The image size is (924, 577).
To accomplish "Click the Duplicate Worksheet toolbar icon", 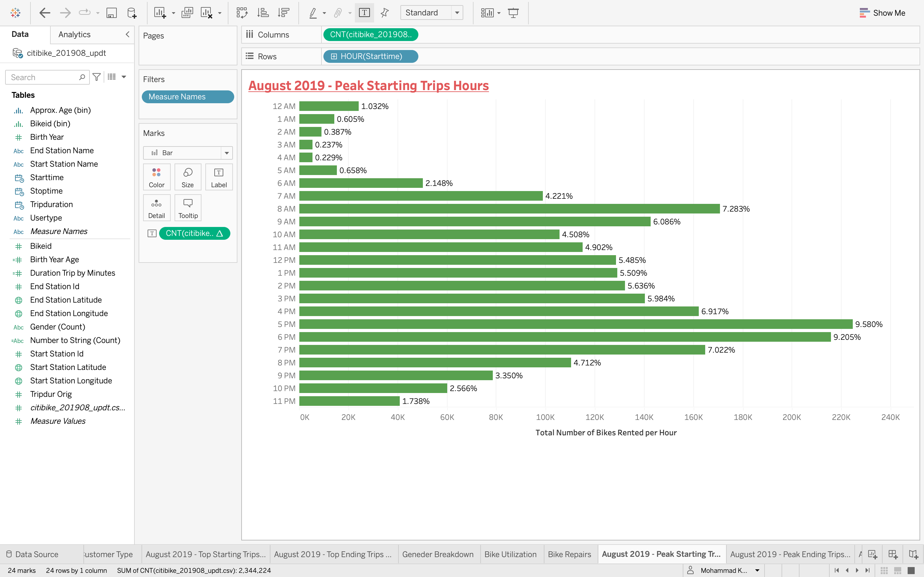I will click(187, 13).
